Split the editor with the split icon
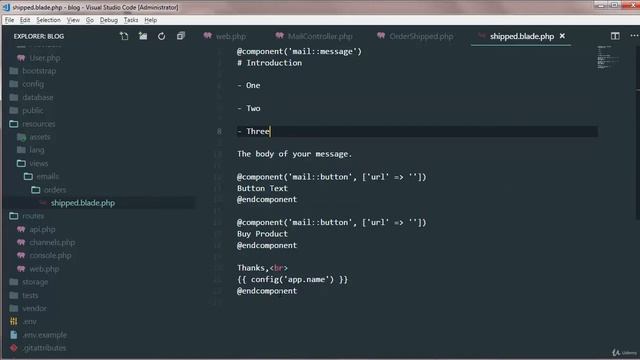This screenshot has width=640, height=360. (615, 36)
